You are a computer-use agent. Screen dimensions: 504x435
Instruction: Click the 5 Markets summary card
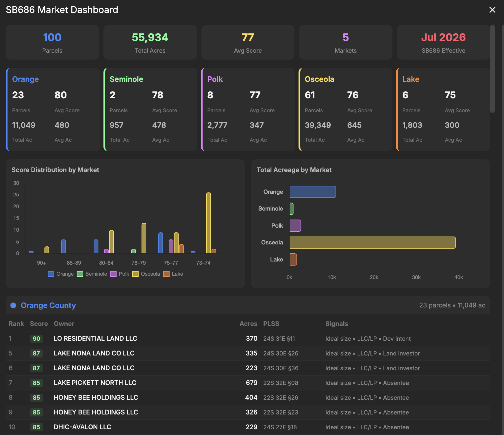click(x=346, y=42)
